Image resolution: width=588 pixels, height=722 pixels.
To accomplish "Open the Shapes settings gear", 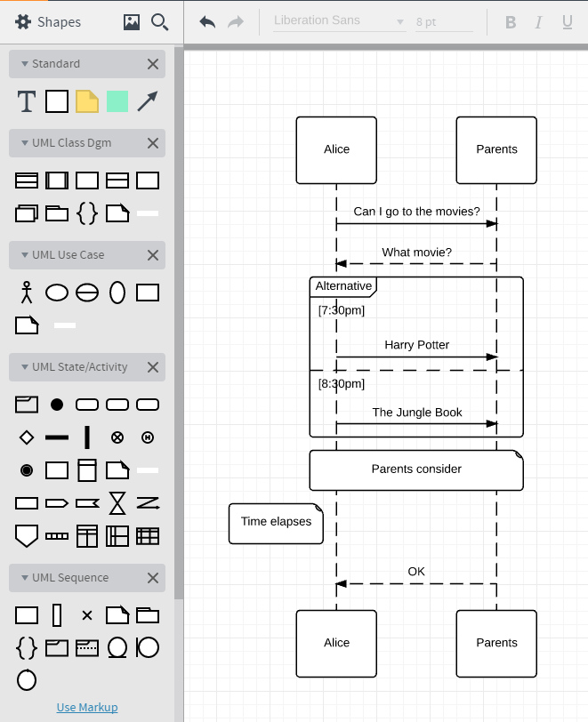I will coord(22,21).
